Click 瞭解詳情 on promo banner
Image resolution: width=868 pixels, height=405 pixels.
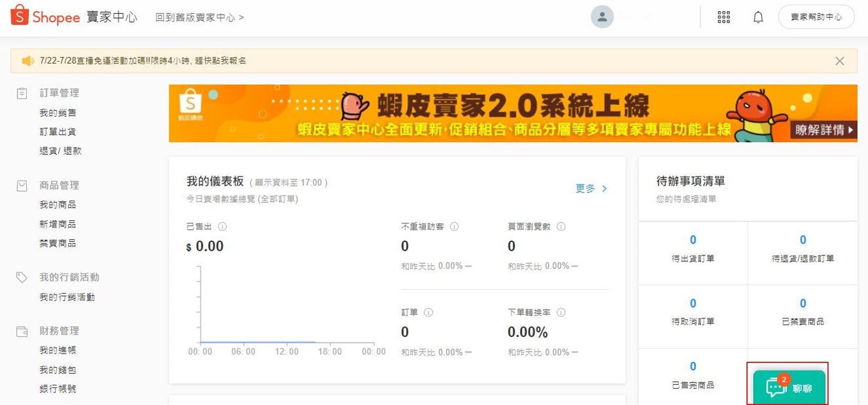point(823,130)
